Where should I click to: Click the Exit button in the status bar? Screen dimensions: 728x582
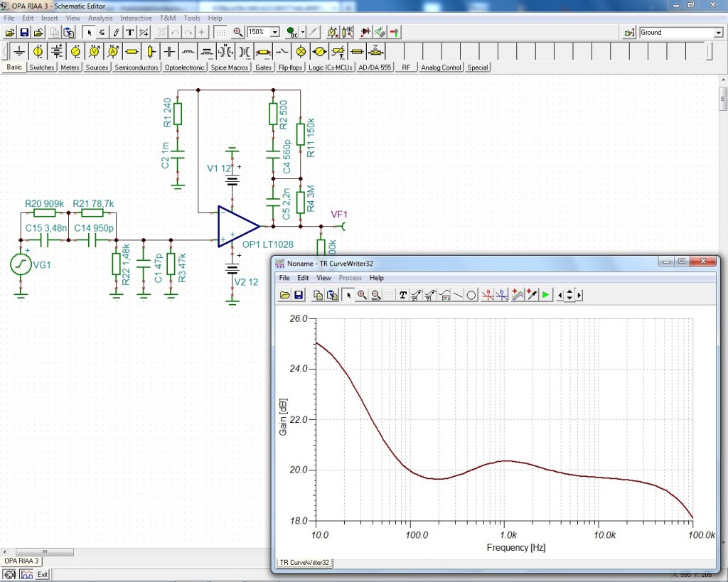pos(43,574)
